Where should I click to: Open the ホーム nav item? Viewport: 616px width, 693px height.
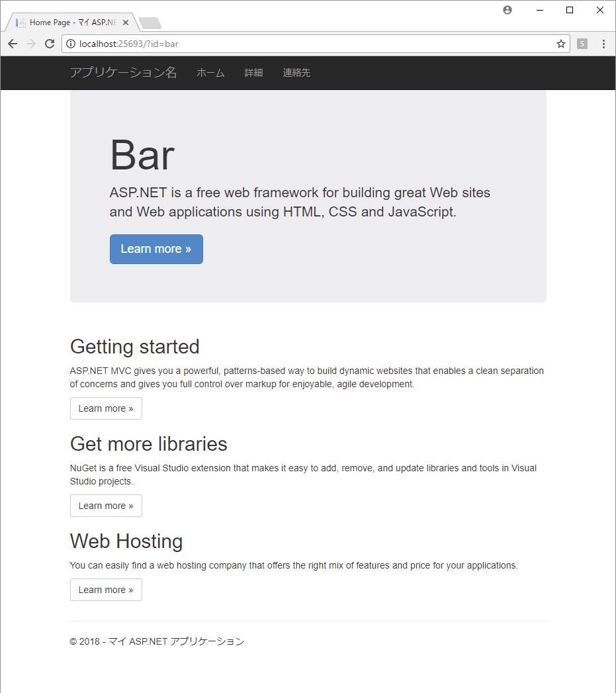[210, 73]
